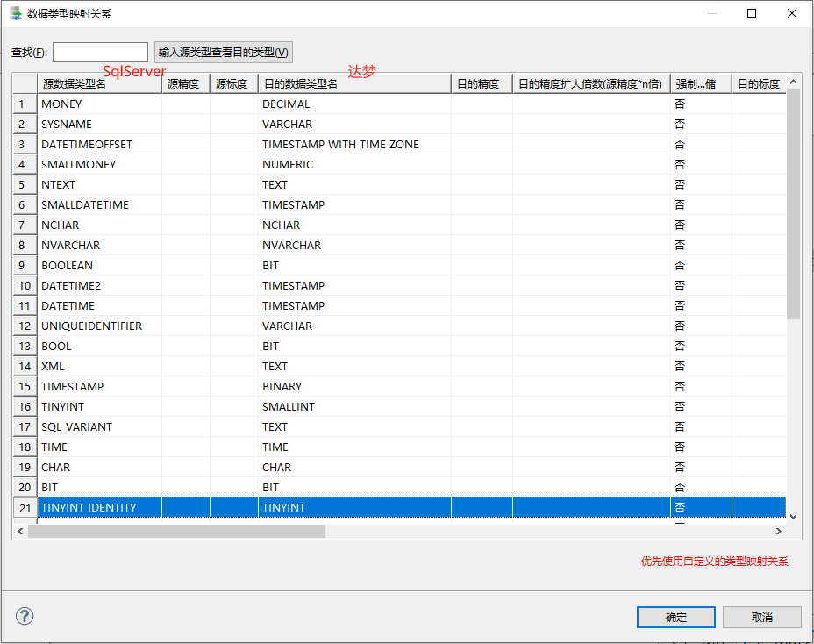Click the vertical scrollbar thumb
The width and height of the screenshot is (814, 644).
pyautogui.click(x=793, y=204)
